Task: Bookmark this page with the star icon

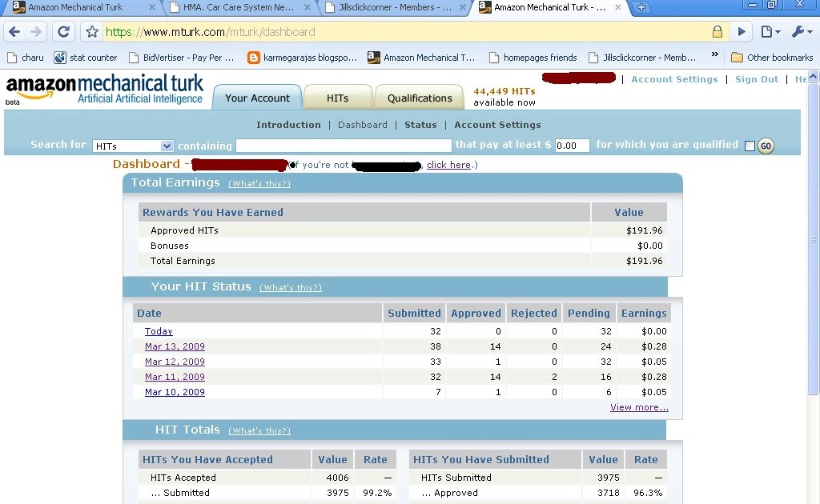Action: coord(91,33)
